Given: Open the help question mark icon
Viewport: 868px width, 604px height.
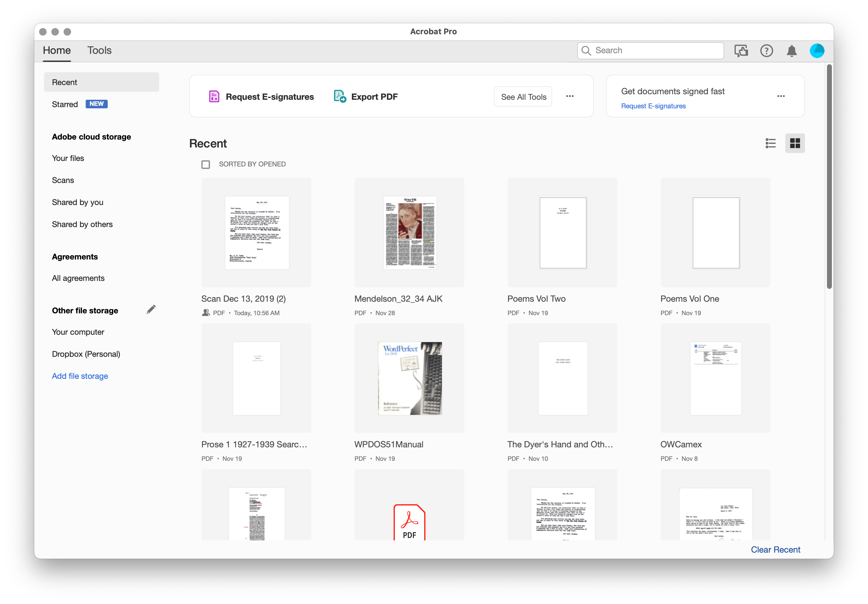Looking at the screenshot, I should [x=767, y=51].
